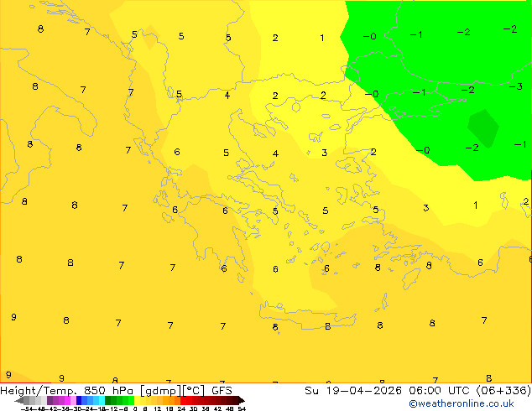
Task: Click the '[°C]' unit label
Action: pos(194,391)
